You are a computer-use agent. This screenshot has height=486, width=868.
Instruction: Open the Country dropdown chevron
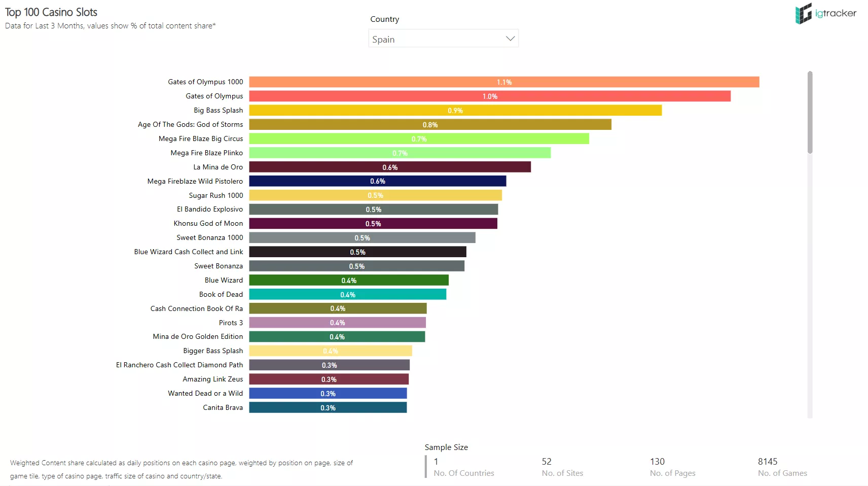[510, 39]
